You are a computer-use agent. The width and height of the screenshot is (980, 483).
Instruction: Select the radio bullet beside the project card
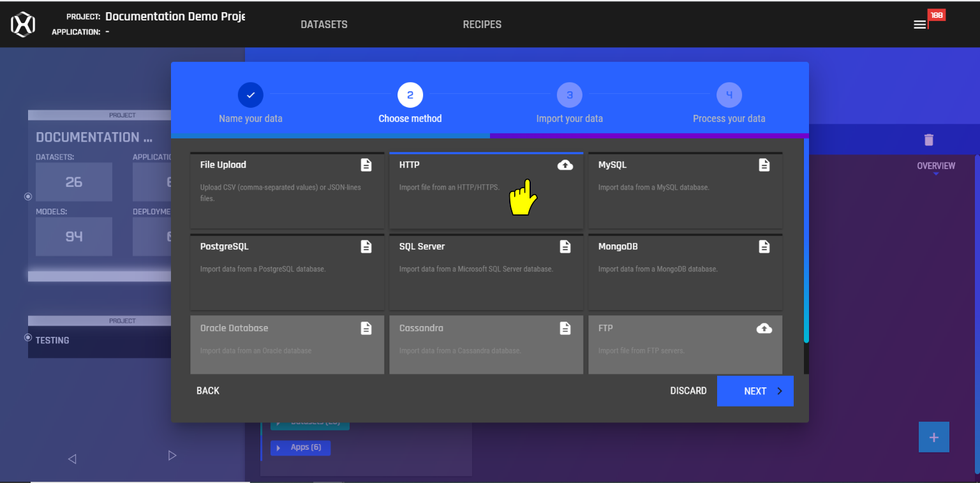(27, 197)
